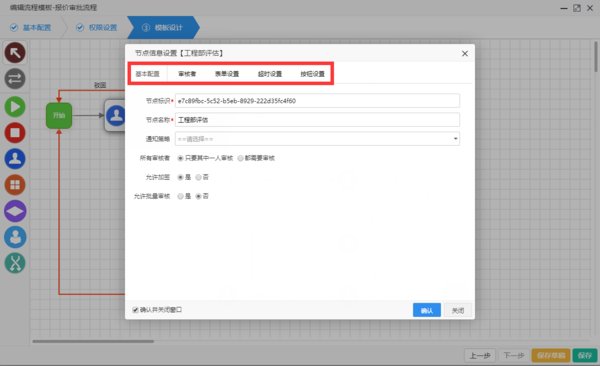Screen dimensions: 600x366
Task: Choose the red end node tool
Action: pos(15,133)
